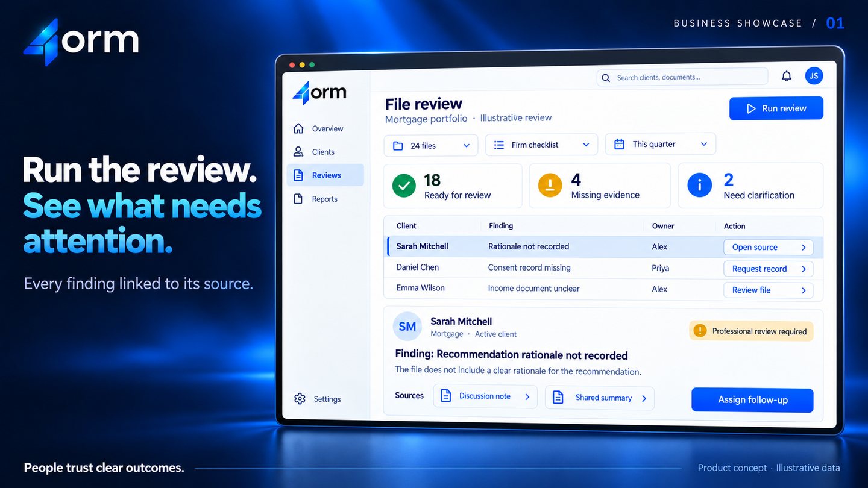Click the Settings gear icon

click(300, 399)
